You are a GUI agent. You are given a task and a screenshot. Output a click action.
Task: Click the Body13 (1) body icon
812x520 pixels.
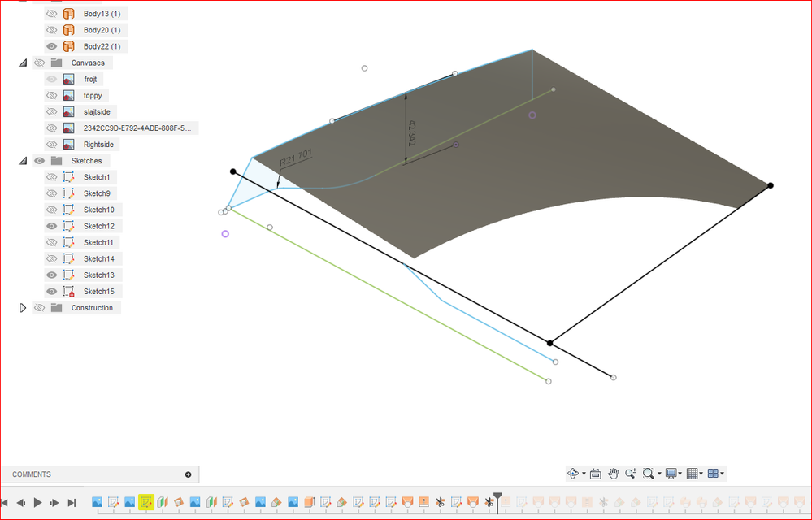click(x=68, y=14)
